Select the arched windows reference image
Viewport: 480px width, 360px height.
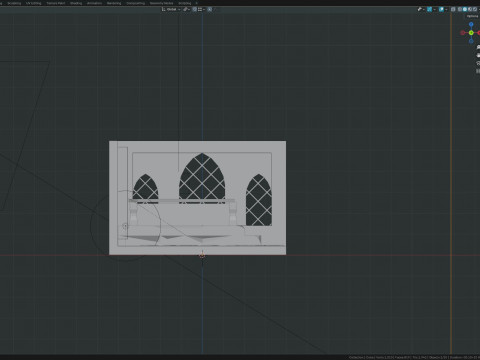click(197, 198)
